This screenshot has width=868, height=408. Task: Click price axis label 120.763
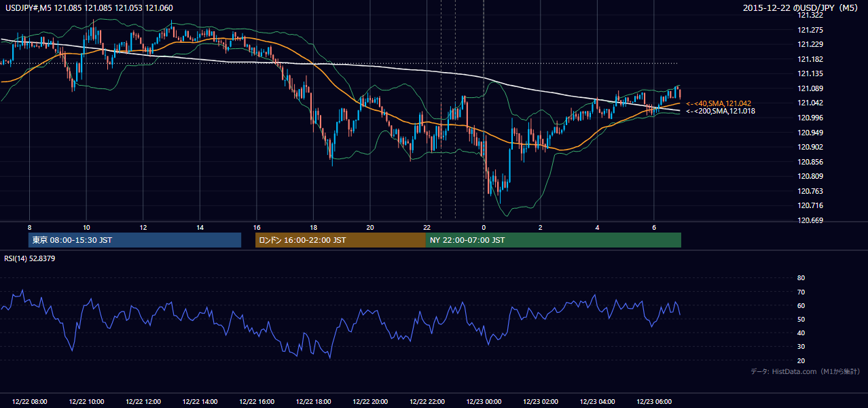click(x=810, y=191)
